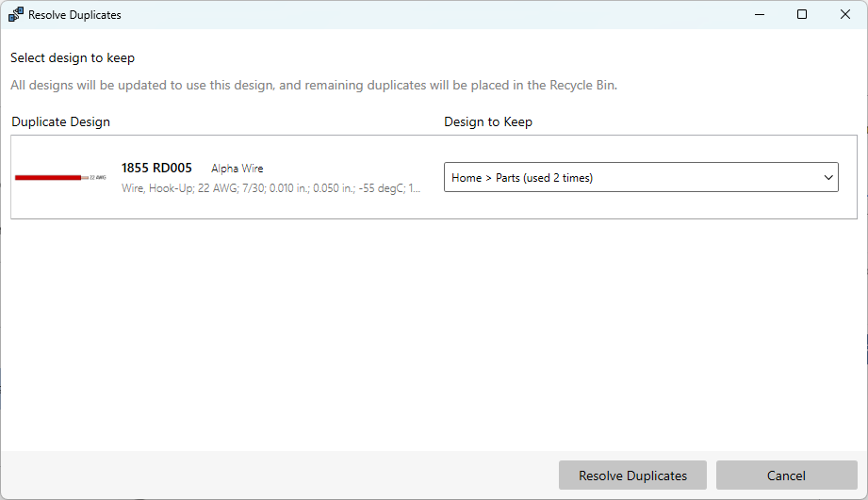Click the Recycle Bin explanation text

point(314,85)
